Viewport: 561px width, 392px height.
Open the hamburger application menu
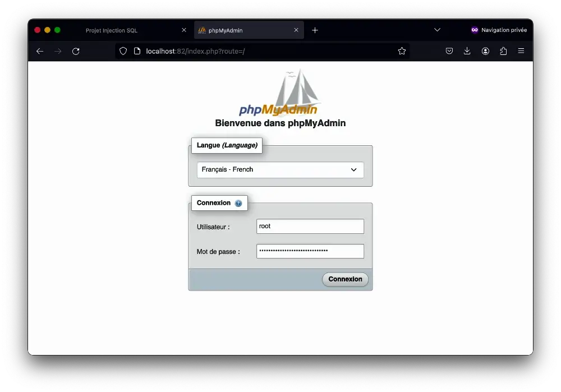(521, 51)
